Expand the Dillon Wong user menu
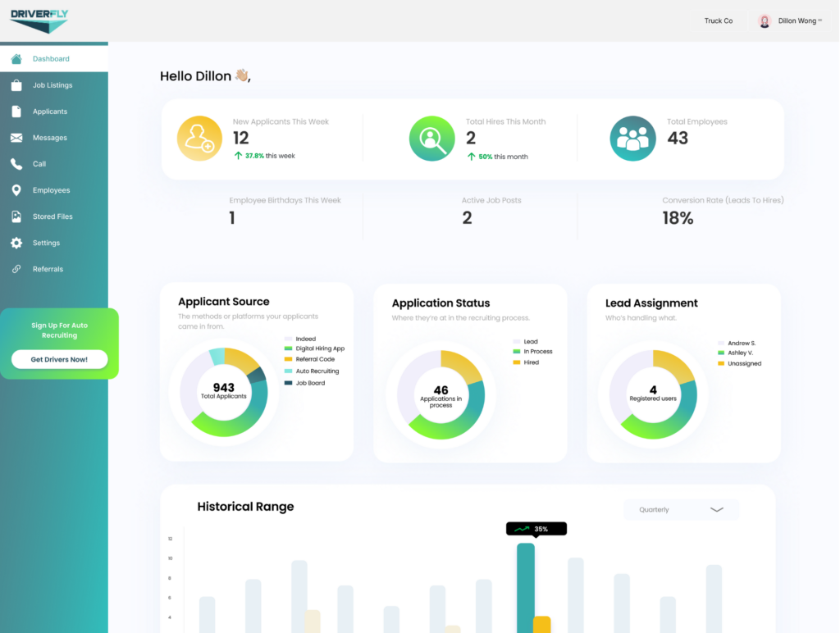This screenshot has width=840, height=633. tap(790, 20)
